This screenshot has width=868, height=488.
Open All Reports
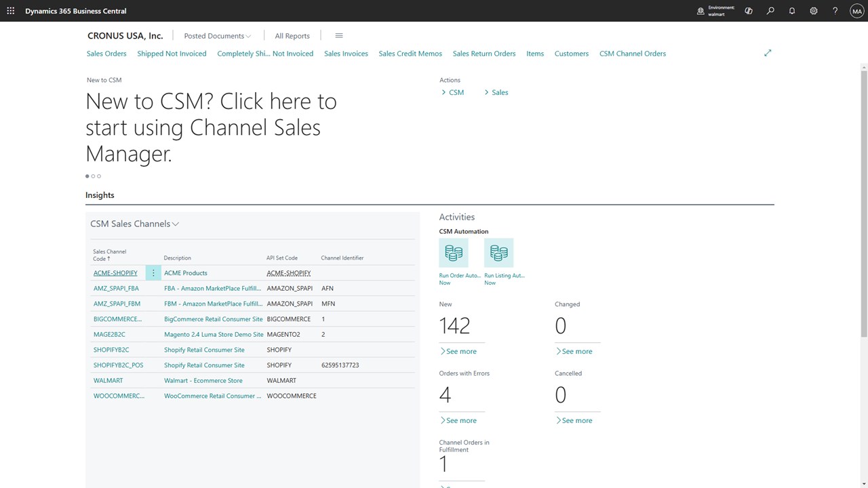tap(292, 36)
